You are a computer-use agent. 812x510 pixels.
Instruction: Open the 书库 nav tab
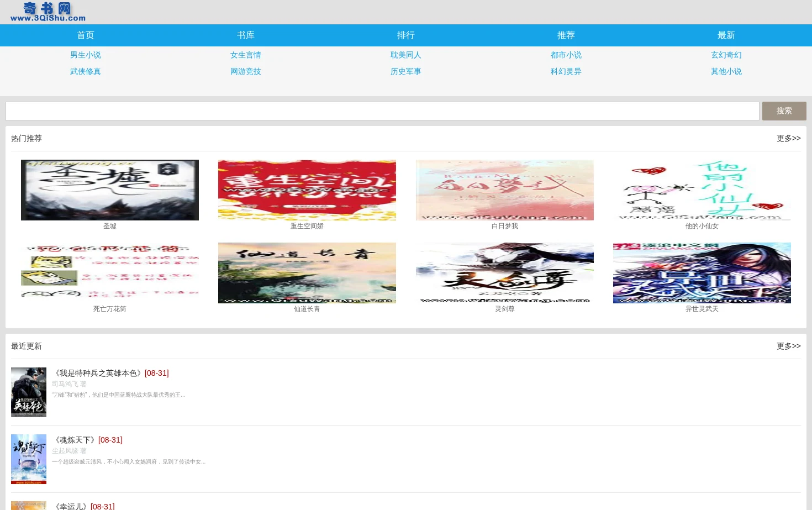(x=246, y=35)
